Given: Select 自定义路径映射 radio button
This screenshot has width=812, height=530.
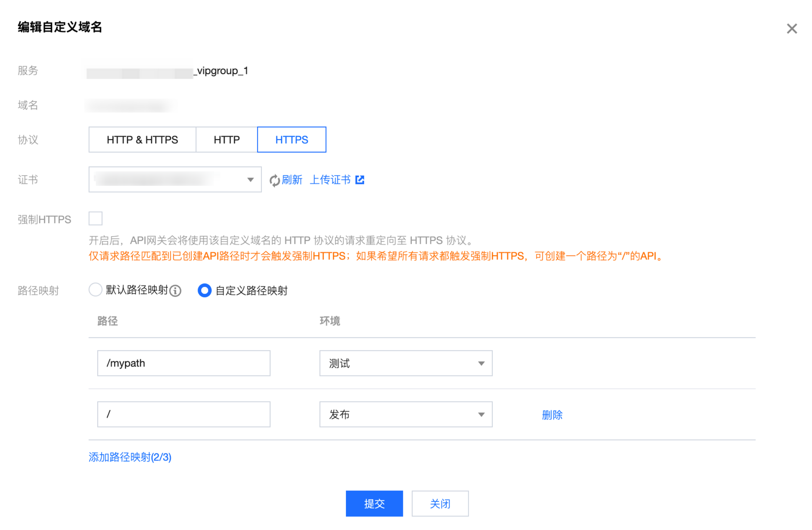Looking at the screenshot, I should click(205, 291).
